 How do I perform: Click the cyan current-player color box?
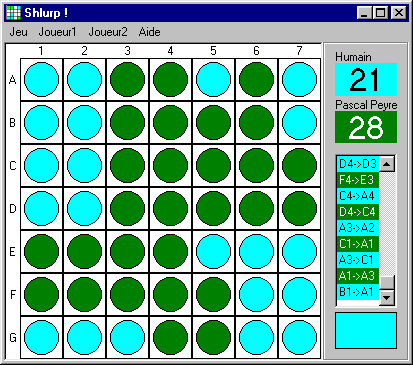coord(366,330)
